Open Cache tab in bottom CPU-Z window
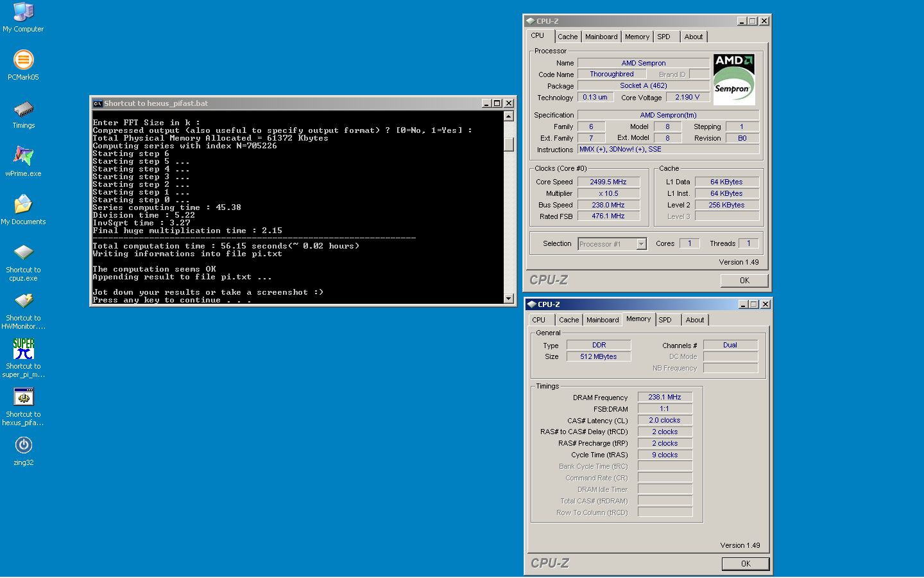 pos(569,320)
